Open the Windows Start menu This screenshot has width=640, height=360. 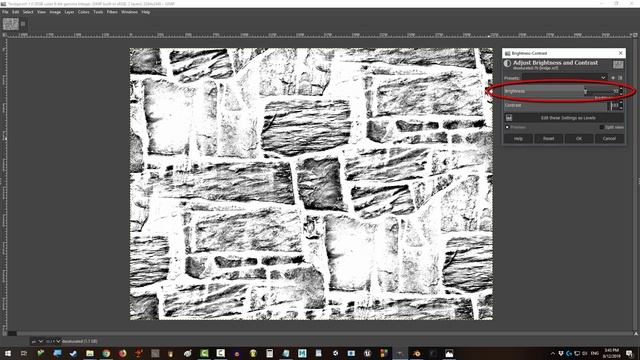pyautogui.click(x=8, y=353)
